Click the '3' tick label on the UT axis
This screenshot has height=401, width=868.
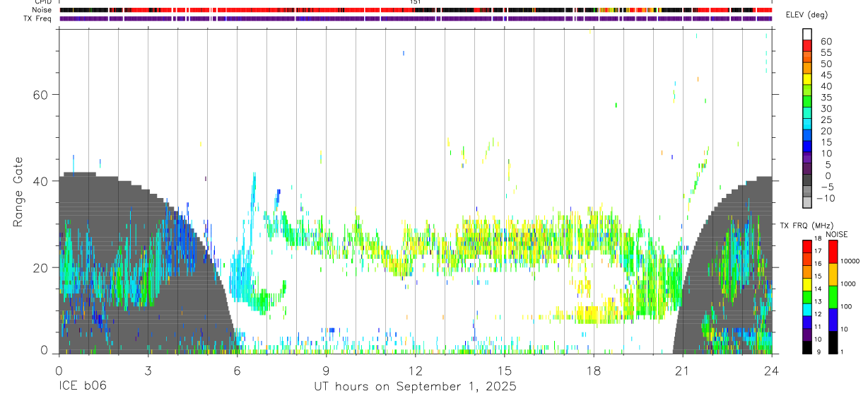(x=148, y=369)
